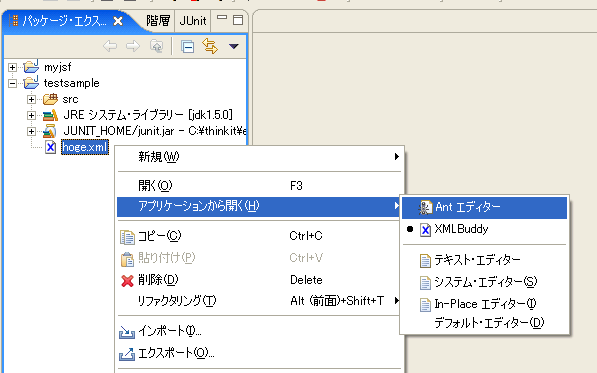The height and width of the screenshot is (373, 597).
Task: Click the red X delete icon
Action: tap(127, 281)
